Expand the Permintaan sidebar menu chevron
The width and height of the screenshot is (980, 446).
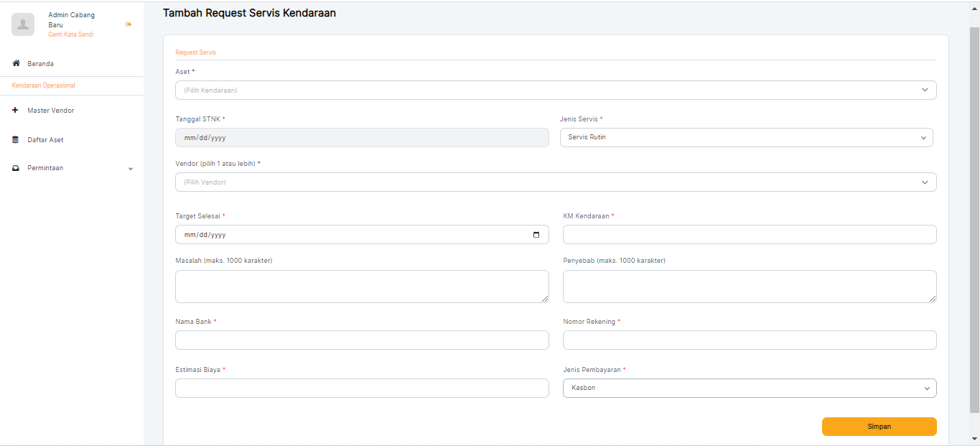coord(130,169)
